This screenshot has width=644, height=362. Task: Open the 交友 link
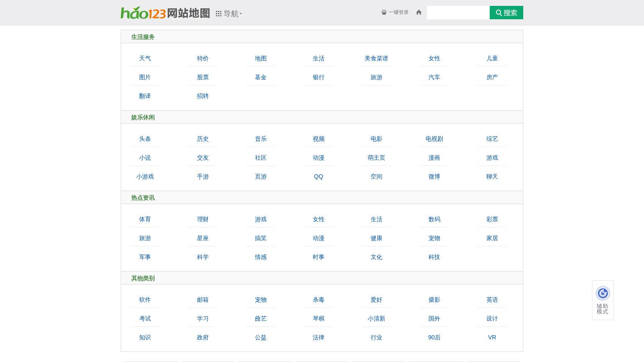point(203,158)
